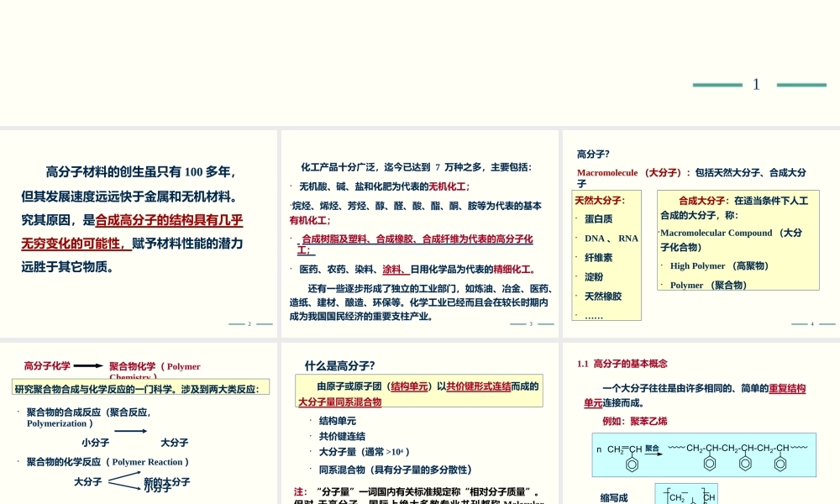Click the bullet 大分子量(通常 >10⁴ )
This screenshot has height=504, width=840.
pyautogui.click(x=365, y=452)
